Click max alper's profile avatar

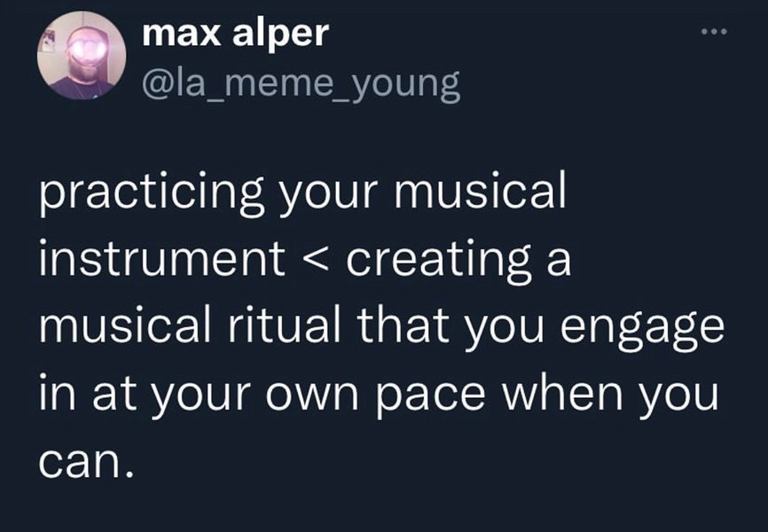[82, 55]
